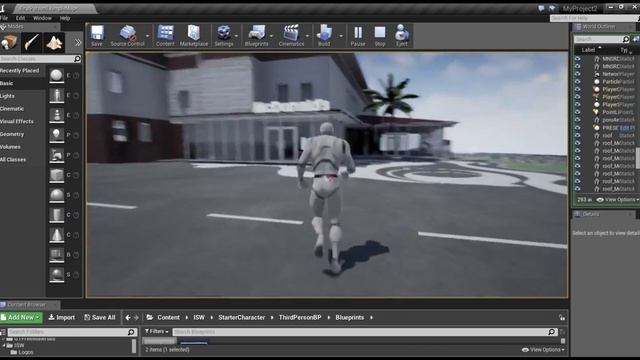The height and width of the screenshot is (360, 640).
Task: Expand more modes with double chevron
Action: (x=78, y=42)
